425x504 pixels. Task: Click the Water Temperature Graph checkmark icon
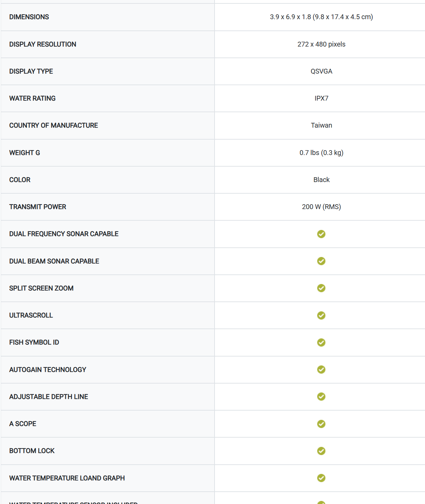pyautogui.click(x=321, y=478)
